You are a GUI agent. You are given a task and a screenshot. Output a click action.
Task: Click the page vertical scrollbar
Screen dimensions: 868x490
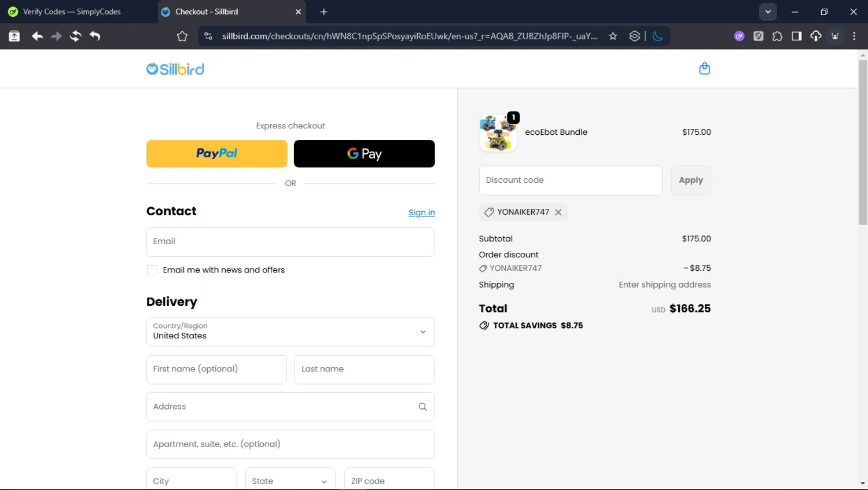[863, 142]
